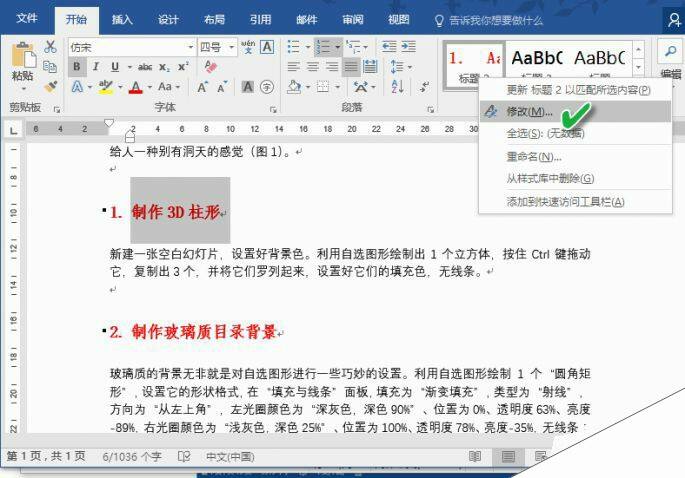Click the word count 6/1036 个字
Viewport: 685px width, 478px height.
tap(132, 457)
